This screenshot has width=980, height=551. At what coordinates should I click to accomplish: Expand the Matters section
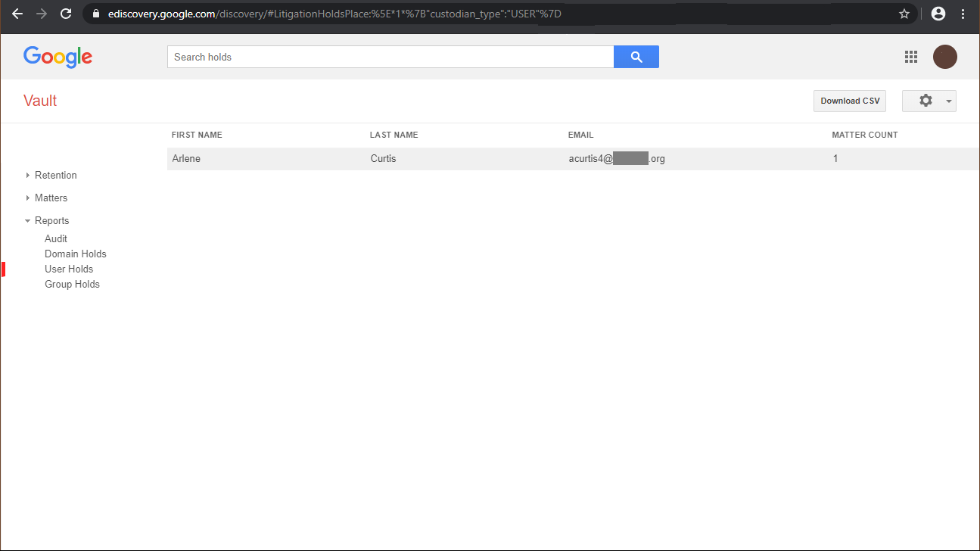click(x=51, y=198)
